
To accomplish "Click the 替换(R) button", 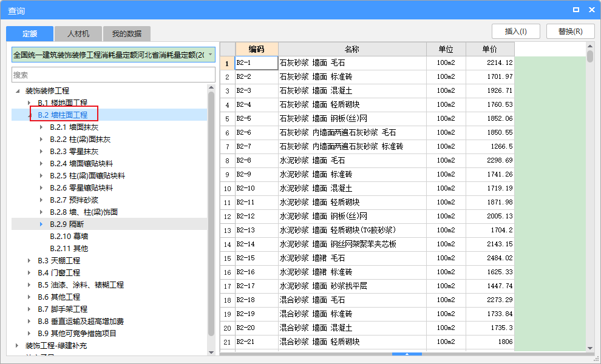I will click(x=570, y=32).
